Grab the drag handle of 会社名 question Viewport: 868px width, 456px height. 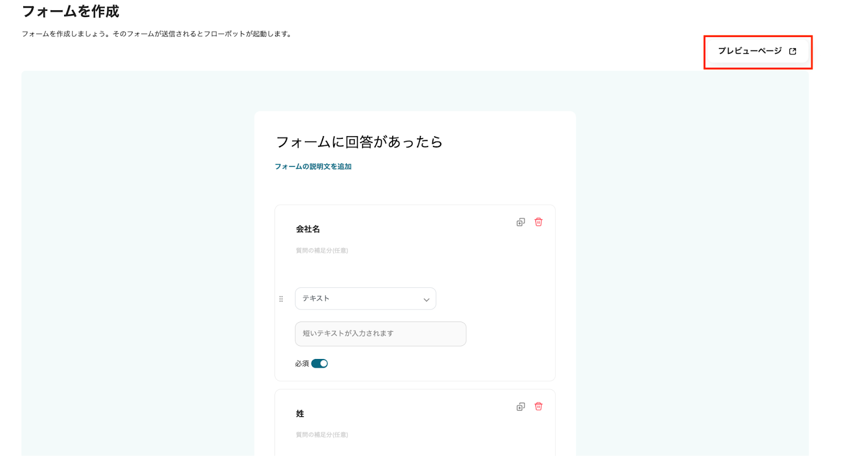tap(281, 299)
